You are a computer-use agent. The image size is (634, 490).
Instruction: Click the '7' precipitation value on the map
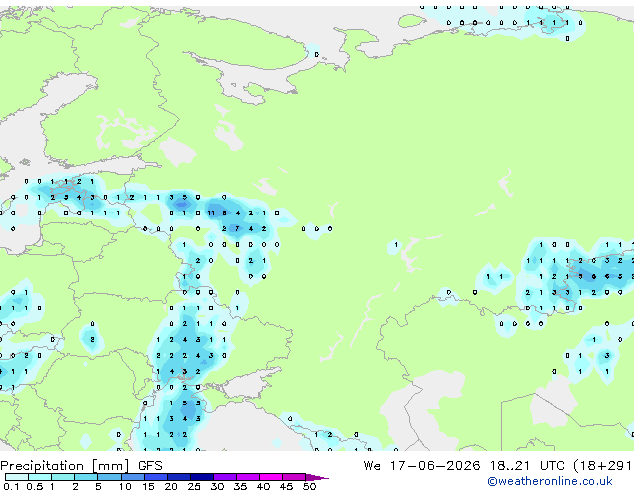(x=237, y=229)
